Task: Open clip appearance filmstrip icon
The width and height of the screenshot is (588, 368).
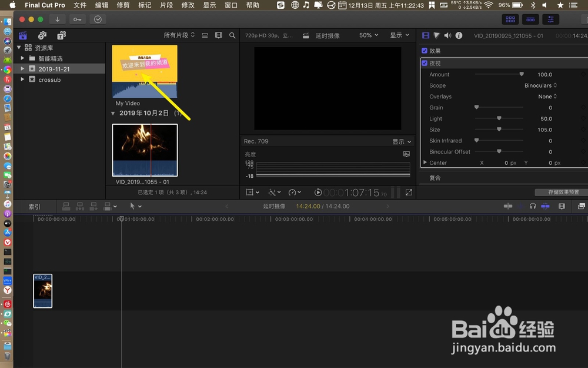Action: tap(219, 35)
